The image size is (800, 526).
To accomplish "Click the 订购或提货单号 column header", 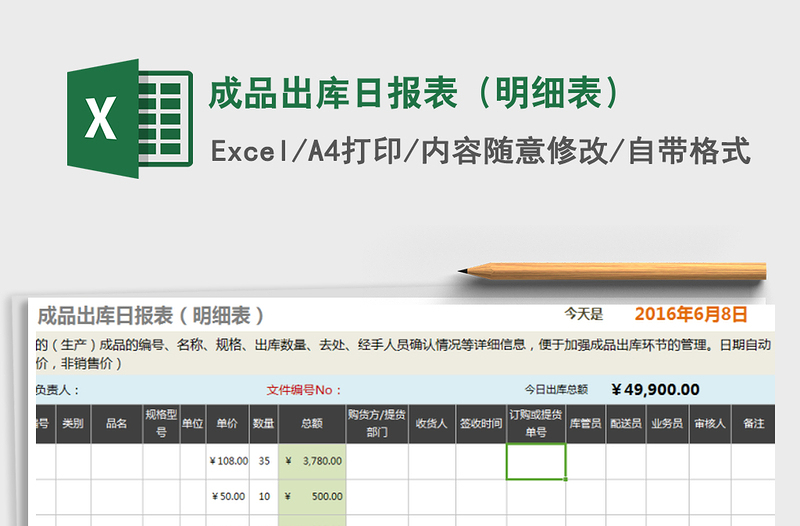I will 536,423.
